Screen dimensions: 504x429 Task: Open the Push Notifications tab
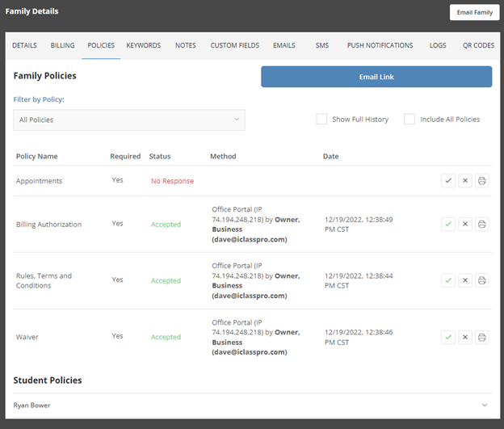tap(380, 45)
